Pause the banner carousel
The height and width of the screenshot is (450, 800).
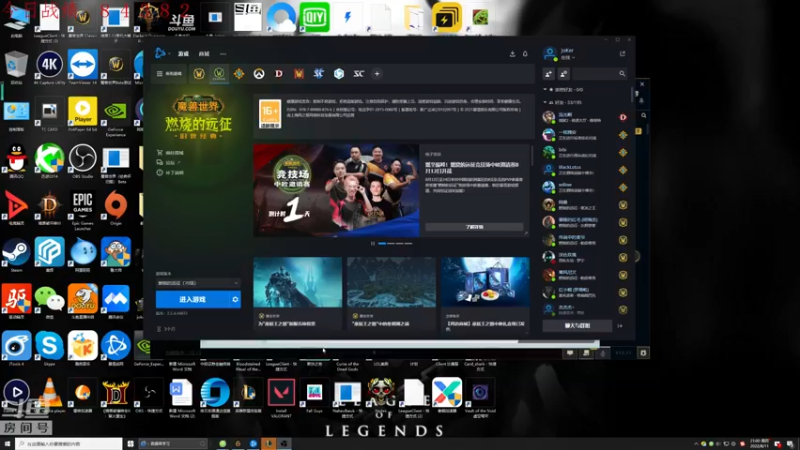tap(373, 243)
